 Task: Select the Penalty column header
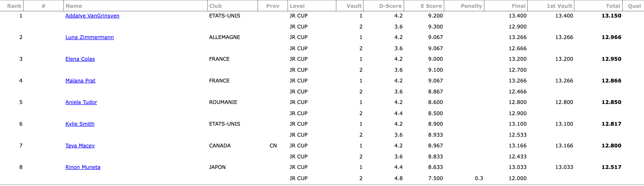(471, 6)
